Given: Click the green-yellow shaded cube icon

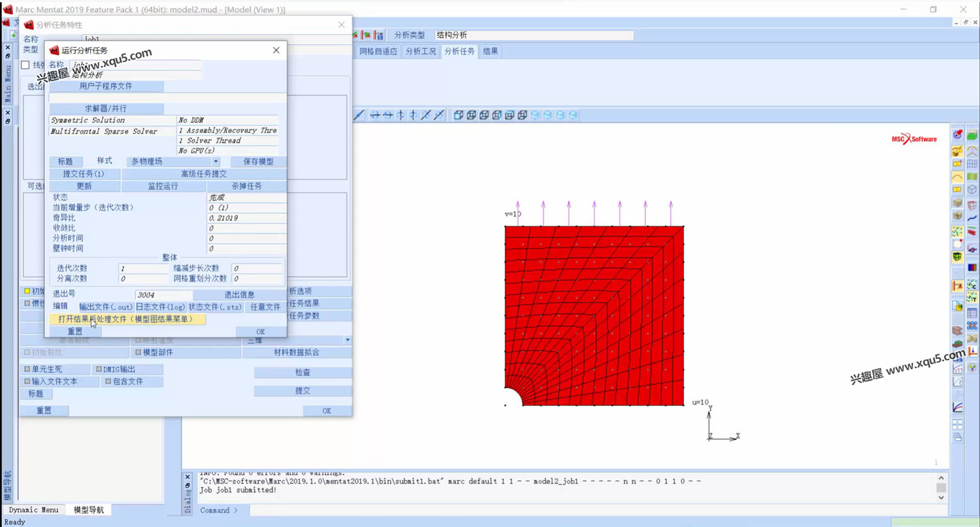Looking at the screenshot, I should coord(958,257).
